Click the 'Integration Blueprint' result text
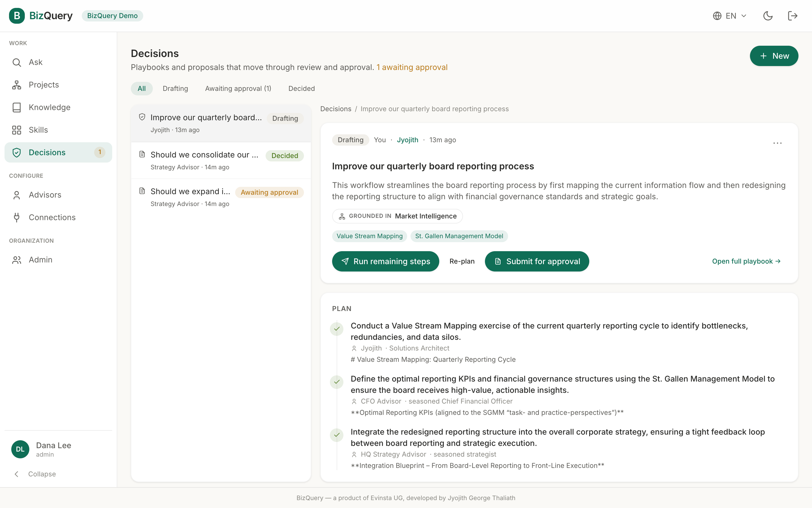This screenshot has height=508, width=812. click(477, 466)
